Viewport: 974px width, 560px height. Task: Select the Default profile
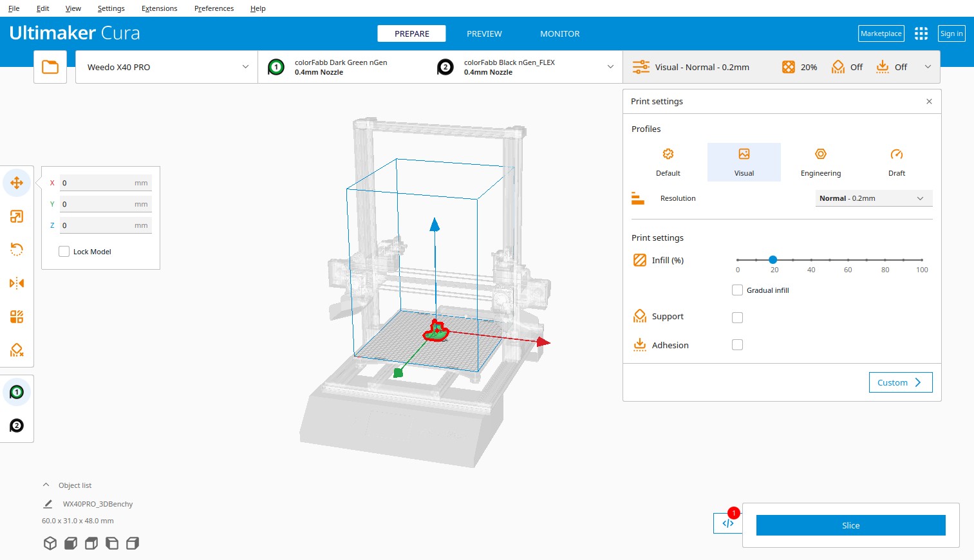click(x=668, y=162)
